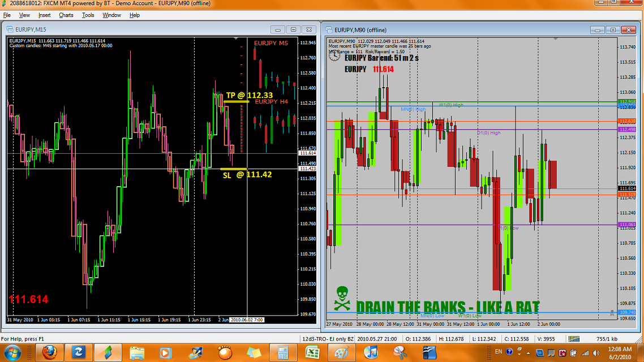644x362 pixels.
Task: Open Snipping Tool scissors taskbar icon
Action: (400, 352)
